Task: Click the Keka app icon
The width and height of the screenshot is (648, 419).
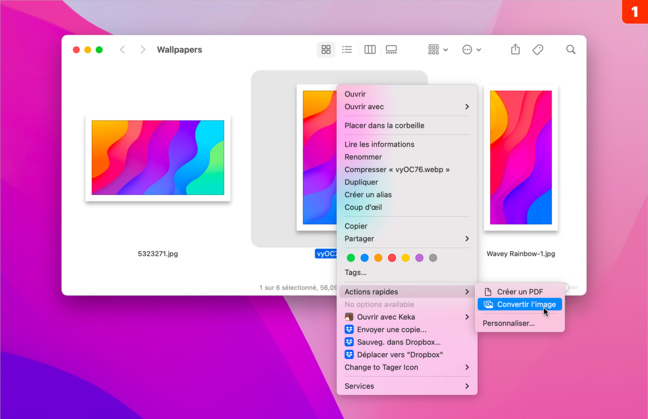Action: pos(349,317)
